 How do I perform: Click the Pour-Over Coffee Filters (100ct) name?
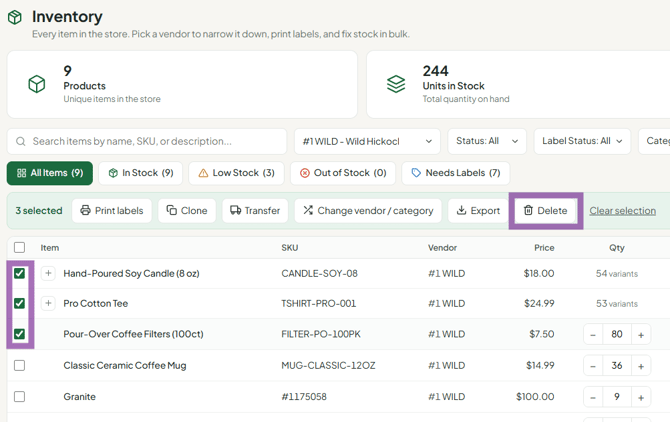pos(133,334)
